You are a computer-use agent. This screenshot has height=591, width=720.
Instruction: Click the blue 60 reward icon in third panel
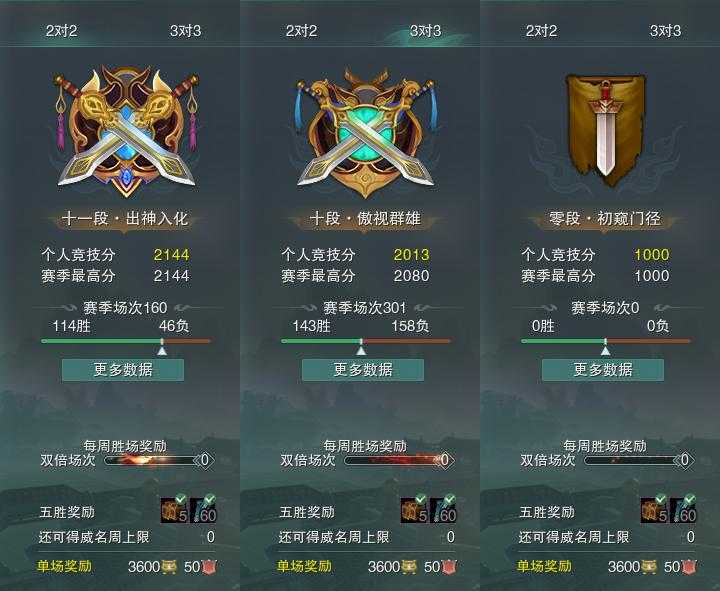pos(683,510)
